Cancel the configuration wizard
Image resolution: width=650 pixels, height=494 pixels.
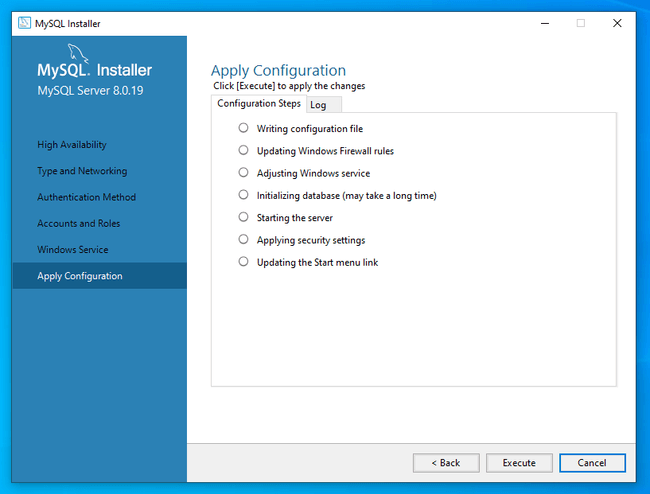[x=591, y=463]
